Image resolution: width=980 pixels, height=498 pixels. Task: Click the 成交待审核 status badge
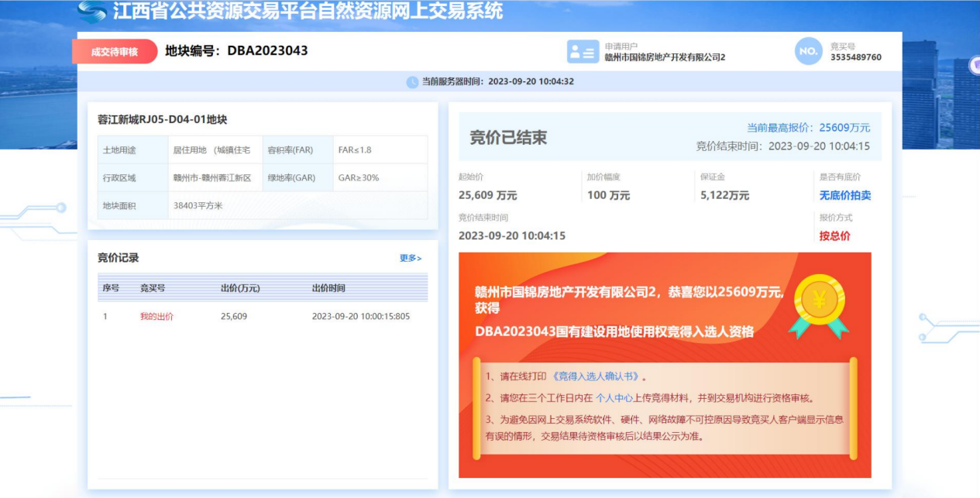click(115, 52)
